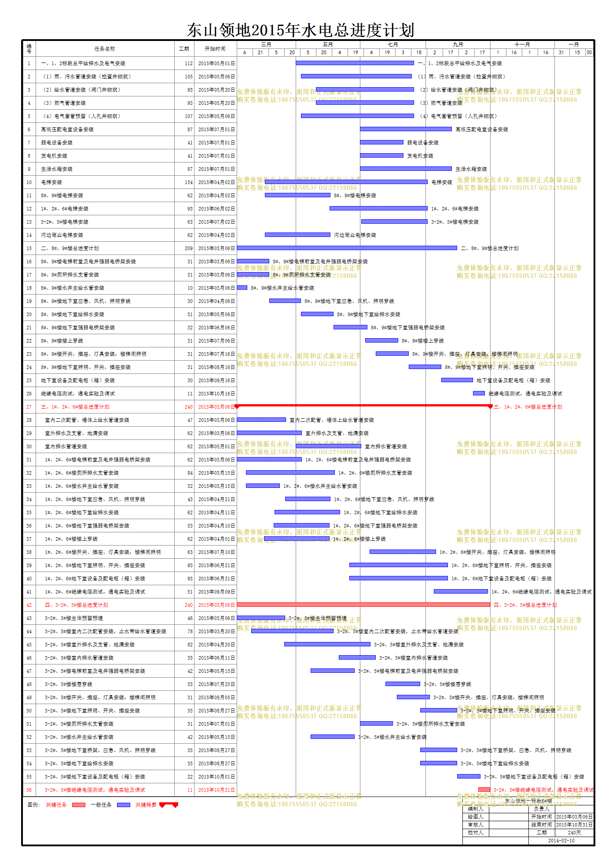The image size is (616, 867).
Task: Click 结束时间 in the footer block
Action: point(541,825)
